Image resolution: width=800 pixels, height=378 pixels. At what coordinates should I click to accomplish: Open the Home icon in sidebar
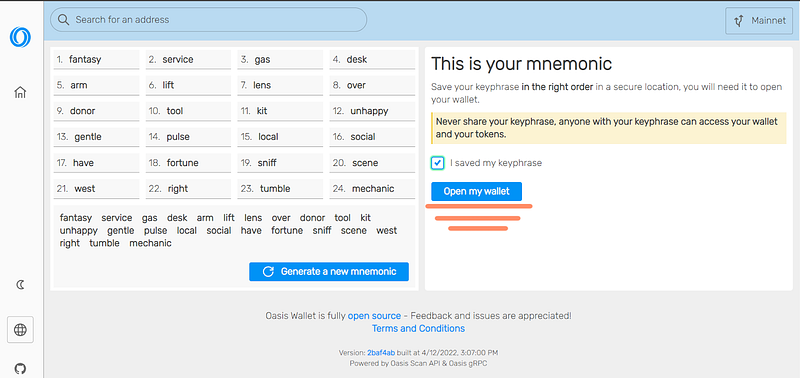pyautogui.click(x=20, y=92)
